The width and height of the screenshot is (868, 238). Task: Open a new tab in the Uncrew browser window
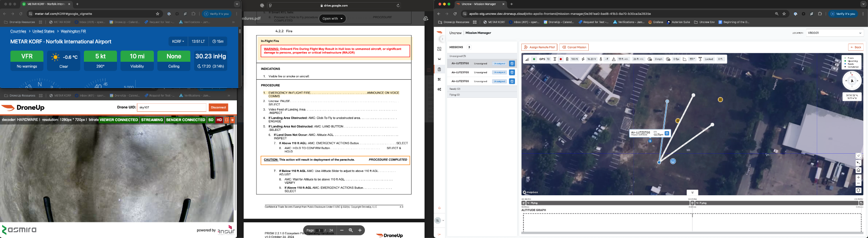click(512, 4)
